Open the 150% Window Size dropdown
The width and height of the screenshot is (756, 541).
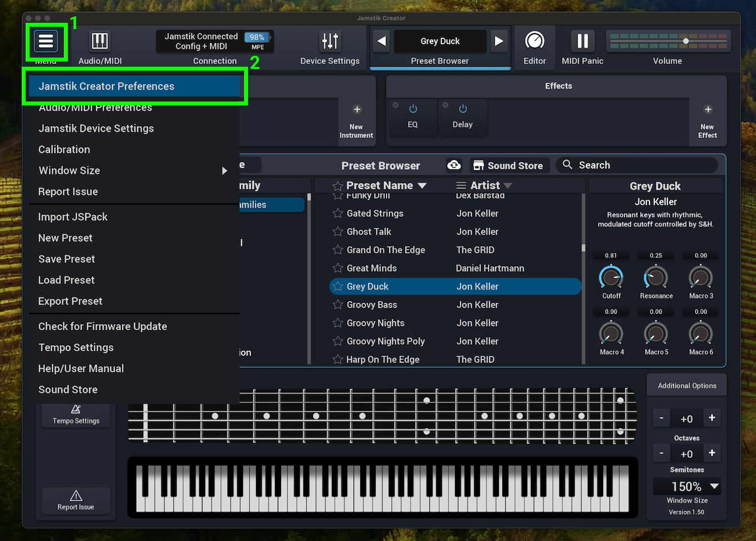(714, 486)
